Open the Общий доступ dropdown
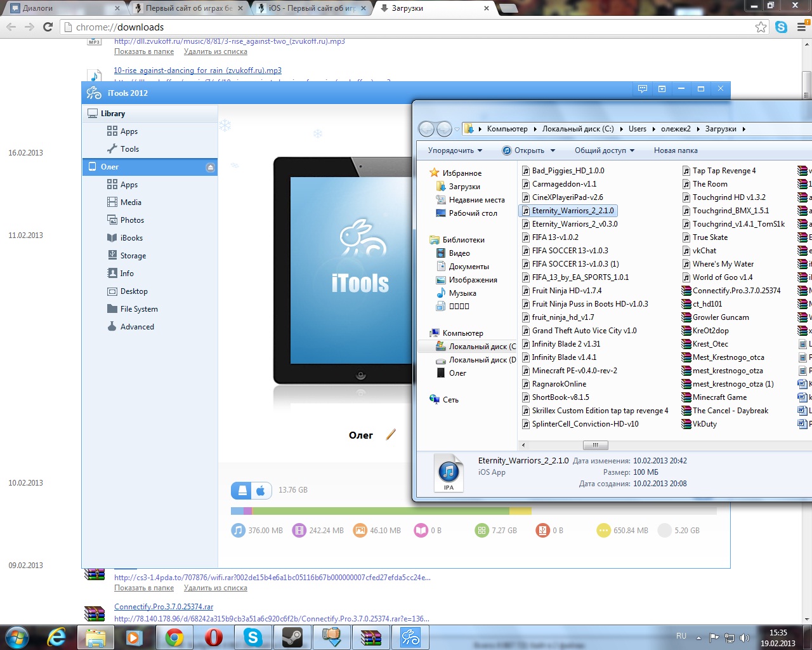Screen dimensions: 812x650 point(604,150)
